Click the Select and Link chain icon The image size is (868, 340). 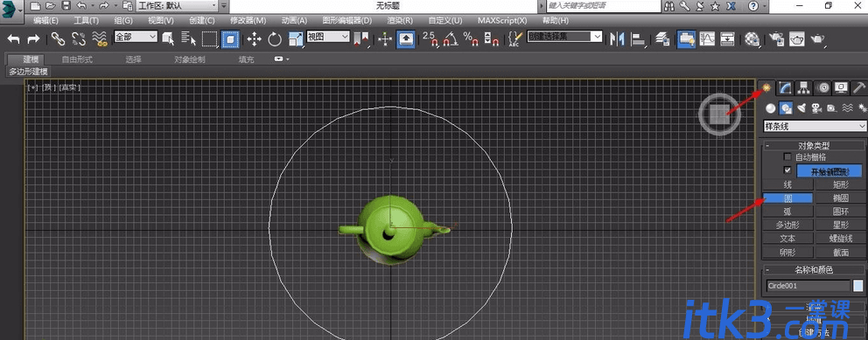pyautogui.click(x=58, y=38)
